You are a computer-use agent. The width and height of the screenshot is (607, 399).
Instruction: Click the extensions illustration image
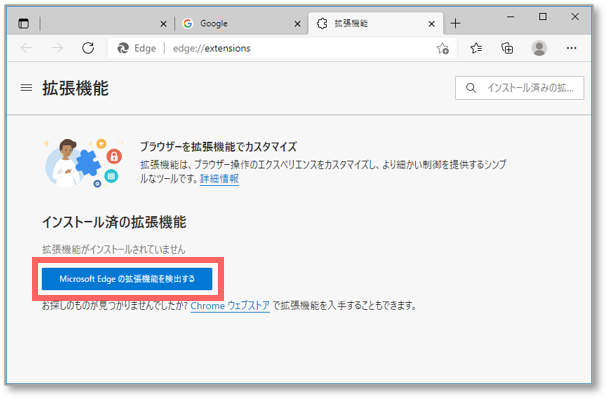point(83,163)
